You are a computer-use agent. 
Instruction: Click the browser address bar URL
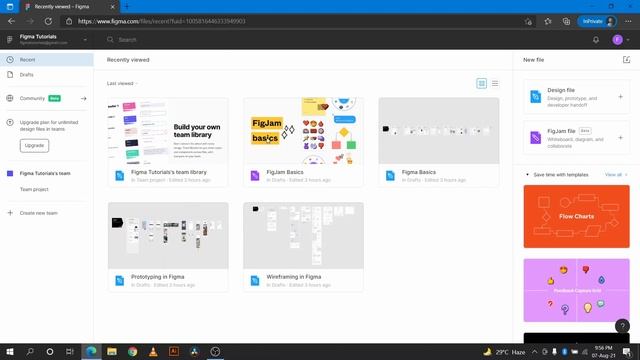click(162, 21)
